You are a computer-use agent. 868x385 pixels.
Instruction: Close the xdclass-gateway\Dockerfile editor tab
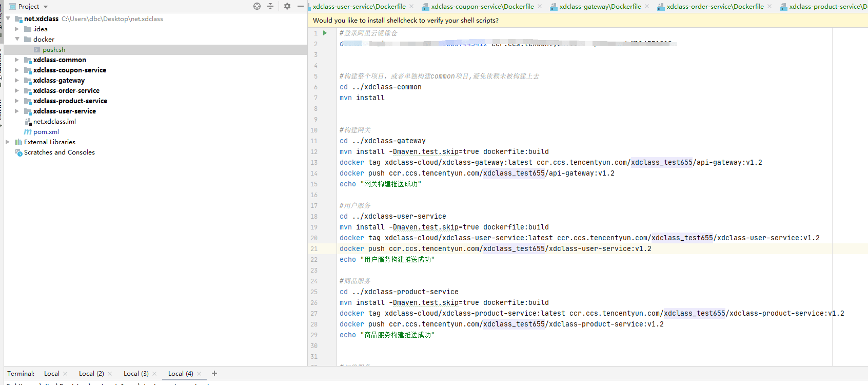647,7
